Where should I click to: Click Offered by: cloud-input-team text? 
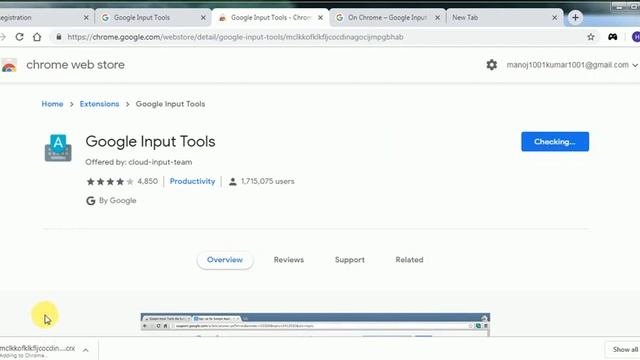tap(139, 162)
